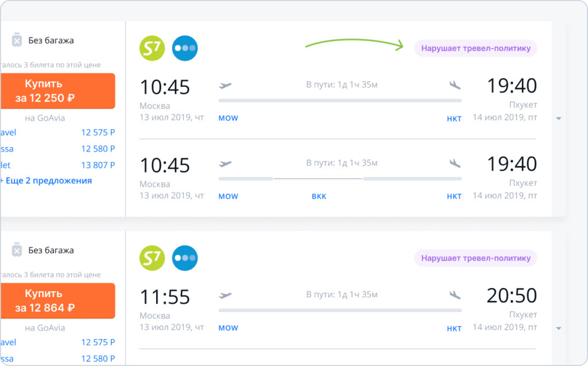This screenshot has height=366, width=588.
Task: Click the takeoff plane icon beside 11:55
Action: point(225,295)
